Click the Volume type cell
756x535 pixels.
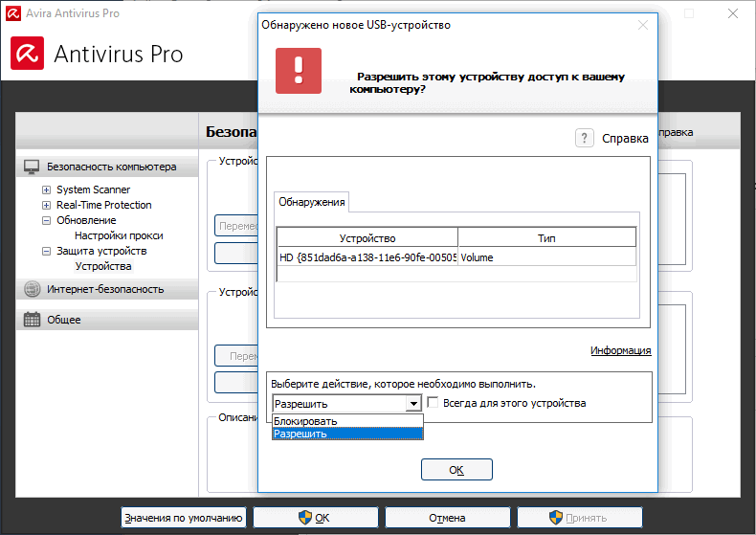click(546, 257)
